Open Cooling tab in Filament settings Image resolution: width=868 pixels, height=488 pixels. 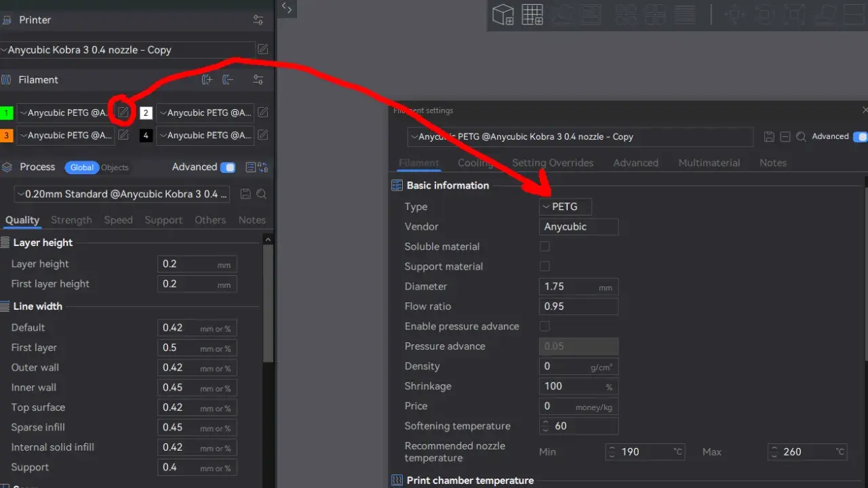point(475,163)
